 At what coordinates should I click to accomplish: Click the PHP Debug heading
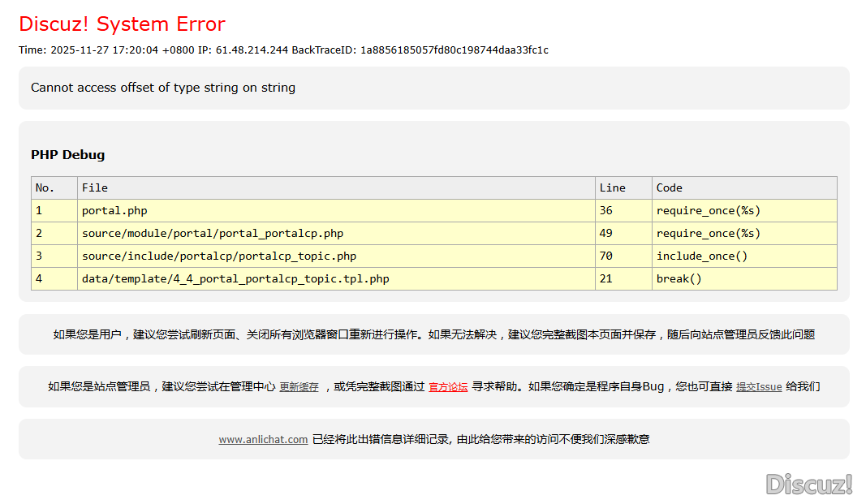coord(68,155)
